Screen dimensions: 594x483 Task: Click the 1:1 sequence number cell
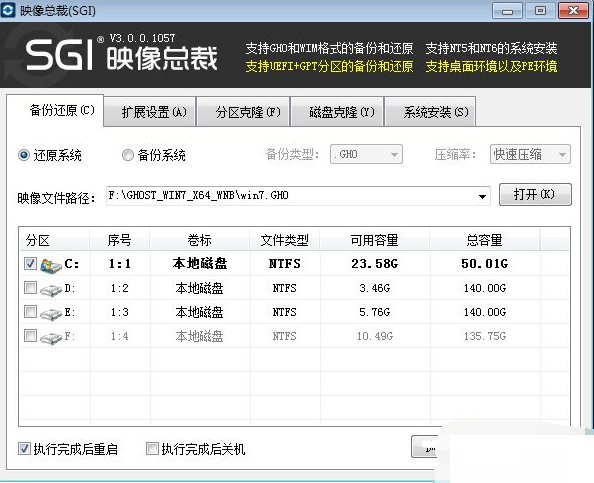120,264
